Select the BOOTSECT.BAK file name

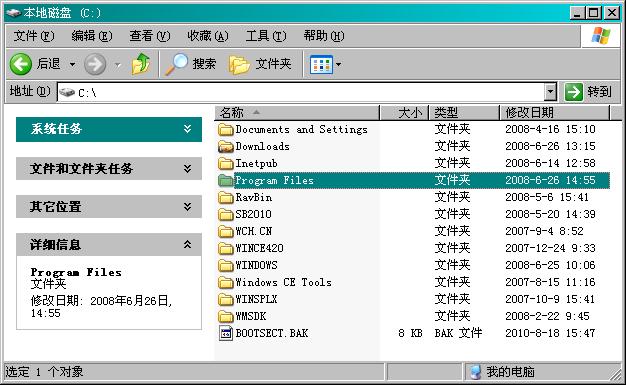point(271,333)
